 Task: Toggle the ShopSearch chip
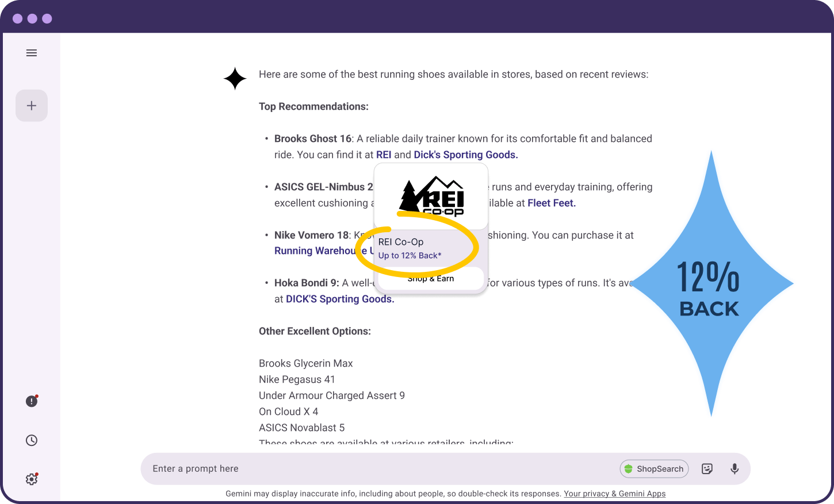655,469
